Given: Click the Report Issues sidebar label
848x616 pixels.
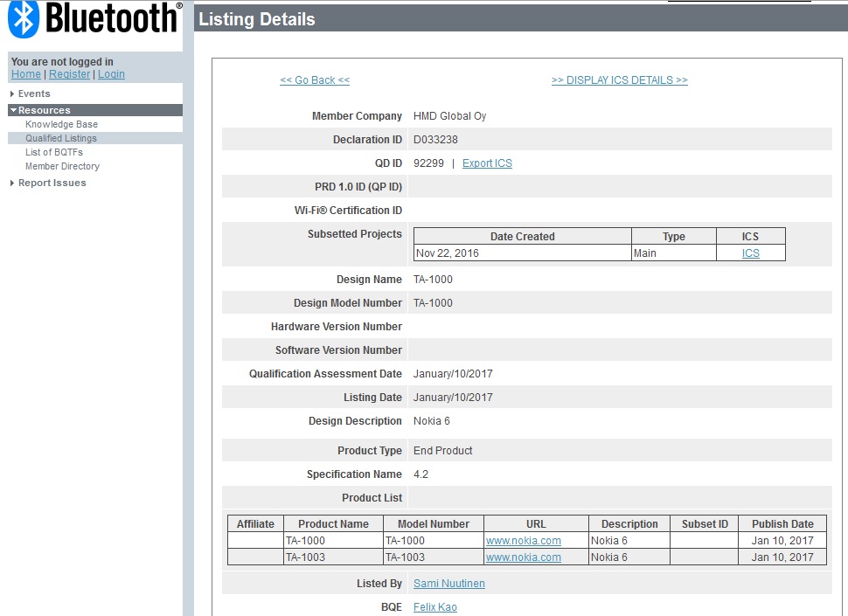Looking at the screenshot, I should [52, 183].
